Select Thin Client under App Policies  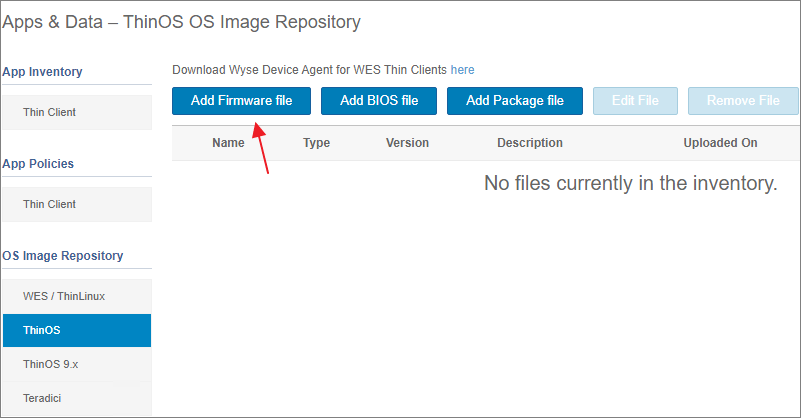coord(50,204)
